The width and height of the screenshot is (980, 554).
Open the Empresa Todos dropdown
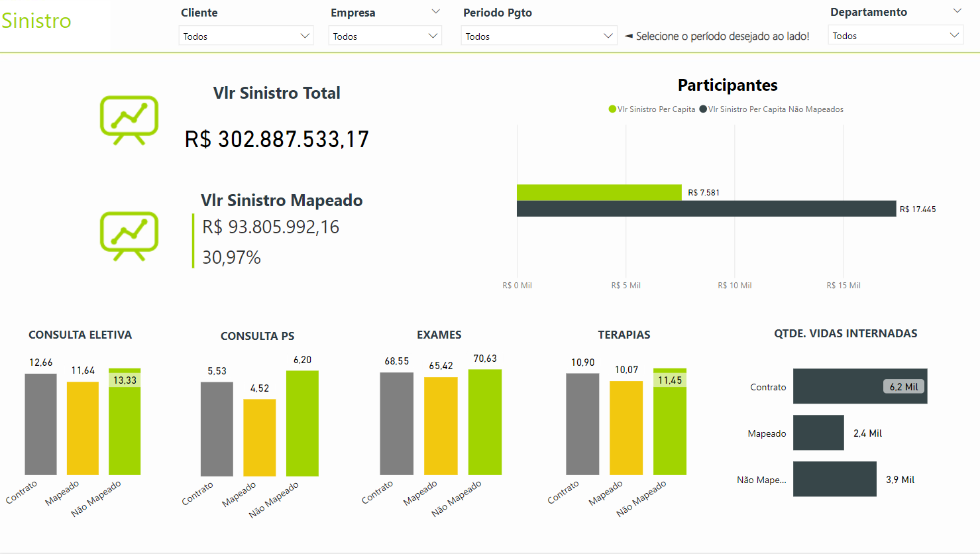[x=385, y=36]
